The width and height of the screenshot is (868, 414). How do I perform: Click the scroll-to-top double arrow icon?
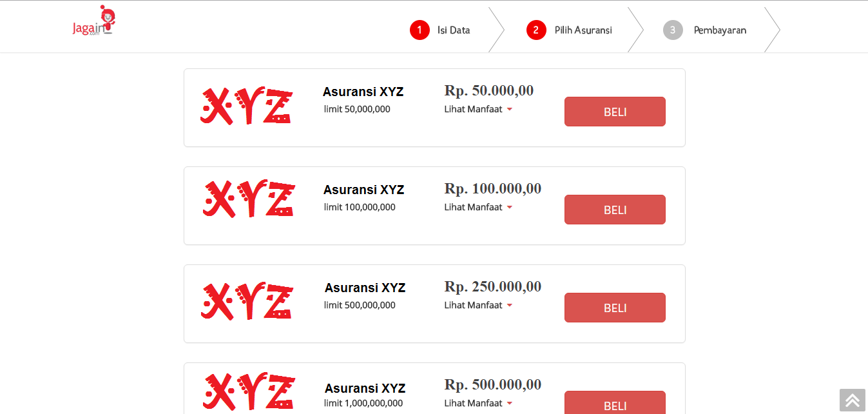pos(853,400)
